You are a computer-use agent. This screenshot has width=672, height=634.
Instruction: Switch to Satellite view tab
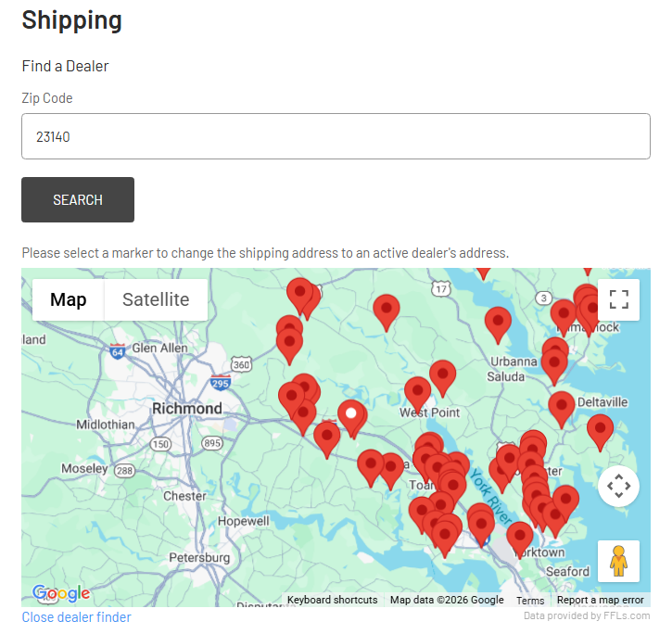coord(156,299)
